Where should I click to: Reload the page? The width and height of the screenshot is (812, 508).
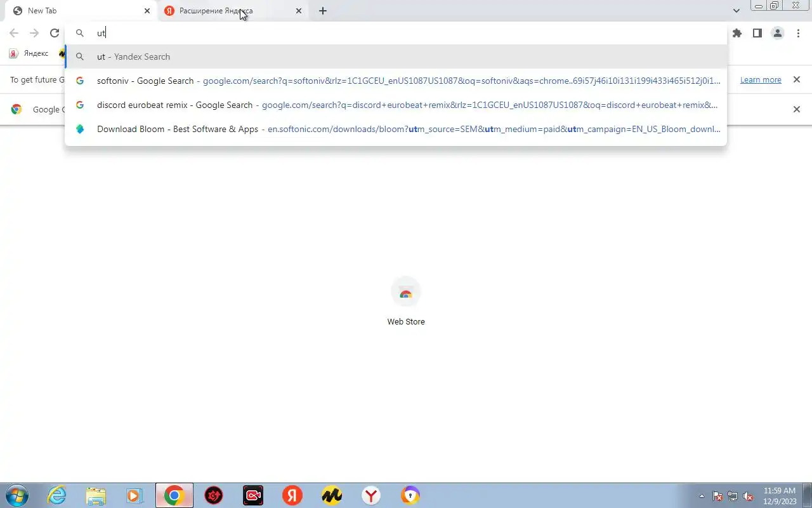pos(55,33)
